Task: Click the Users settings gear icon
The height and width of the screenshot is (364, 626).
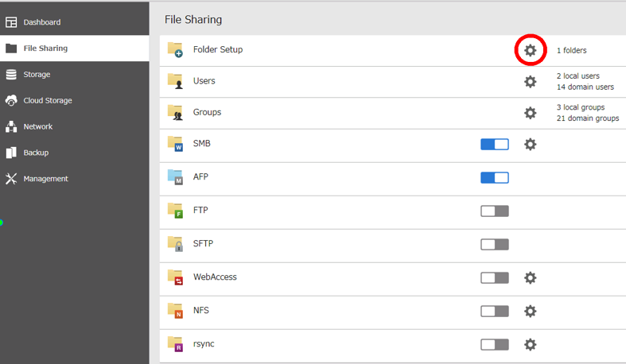Action: [531, 81]
